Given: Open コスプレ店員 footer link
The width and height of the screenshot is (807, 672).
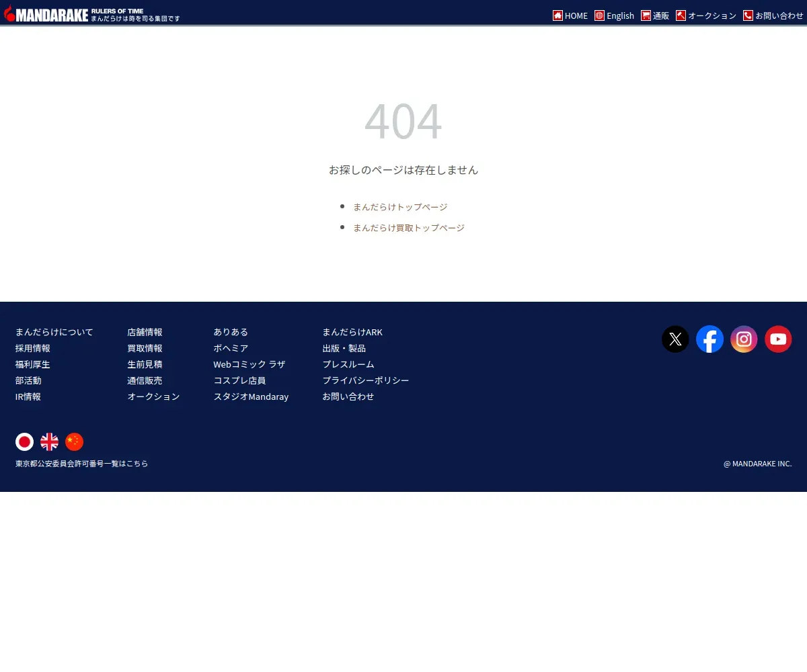Looking at the screenshot, I should point(239,380).
